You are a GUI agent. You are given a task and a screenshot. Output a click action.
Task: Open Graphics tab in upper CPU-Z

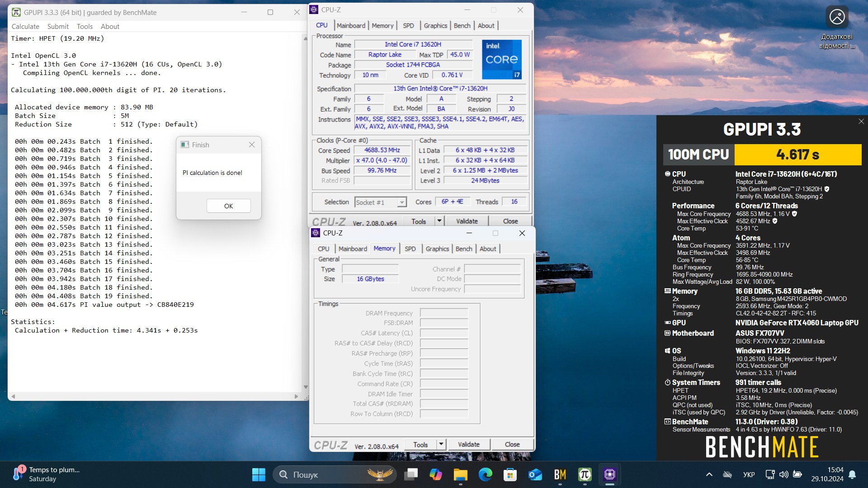coord(435,26)
